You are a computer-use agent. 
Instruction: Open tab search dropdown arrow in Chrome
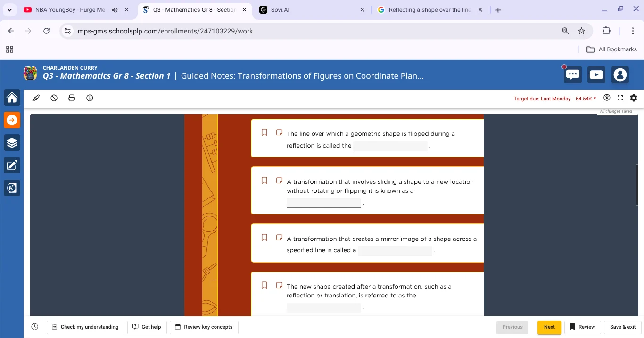click(9, 10)
